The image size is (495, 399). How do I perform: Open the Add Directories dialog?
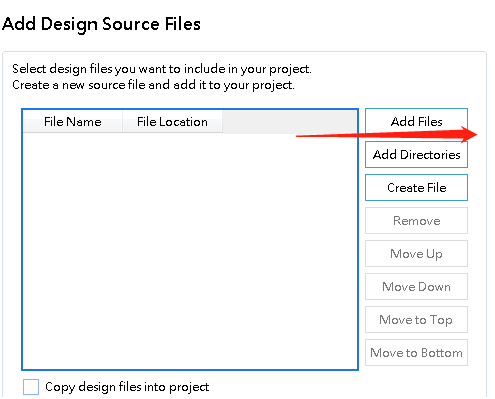(x=416, y=154)
